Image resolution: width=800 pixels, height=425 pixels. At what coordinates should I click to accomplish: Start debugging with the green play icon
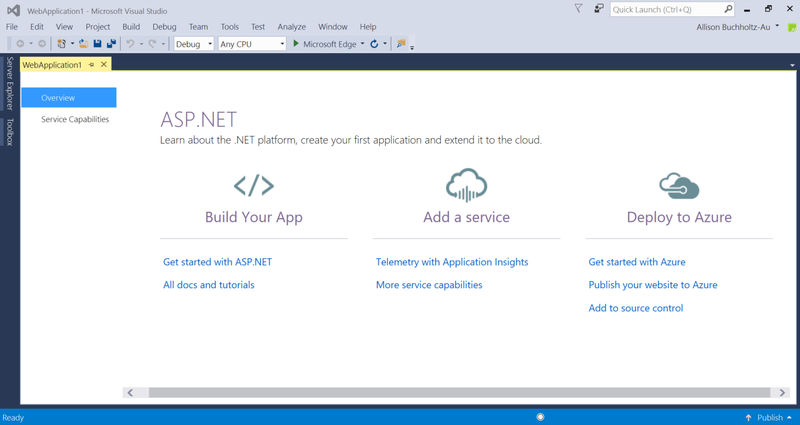(x=295, y=44)
